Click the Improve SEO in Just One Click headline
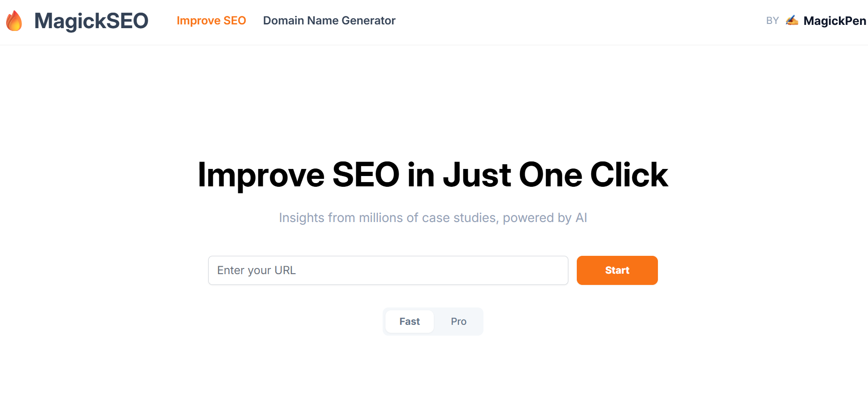This screenshot has width=868, height=399. 433,175
